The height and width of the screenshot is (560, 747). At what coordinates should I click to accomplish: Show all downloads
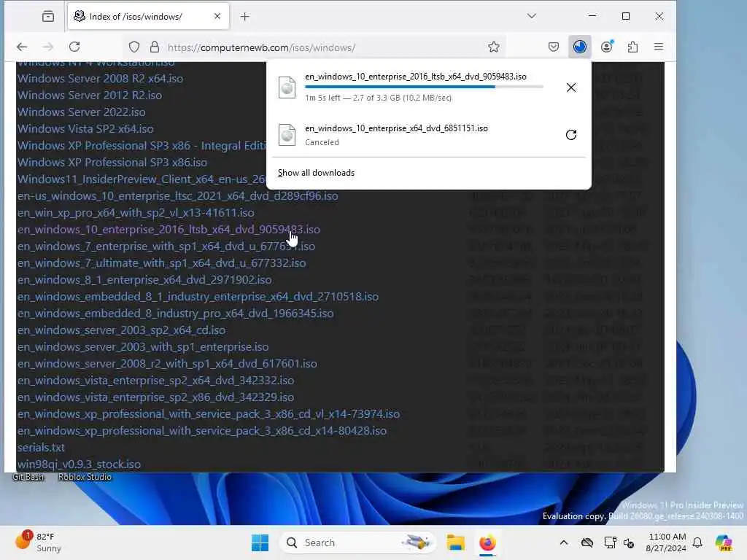tap(316, 173)
